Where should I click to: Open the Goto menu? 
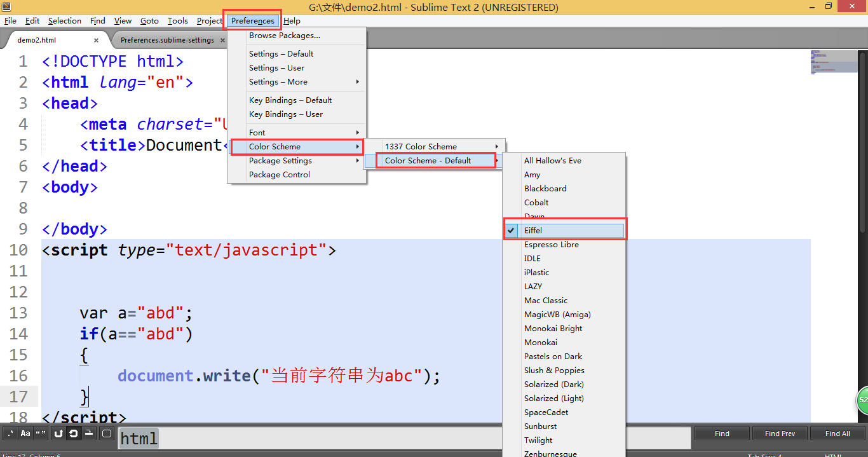coord(149,21)
